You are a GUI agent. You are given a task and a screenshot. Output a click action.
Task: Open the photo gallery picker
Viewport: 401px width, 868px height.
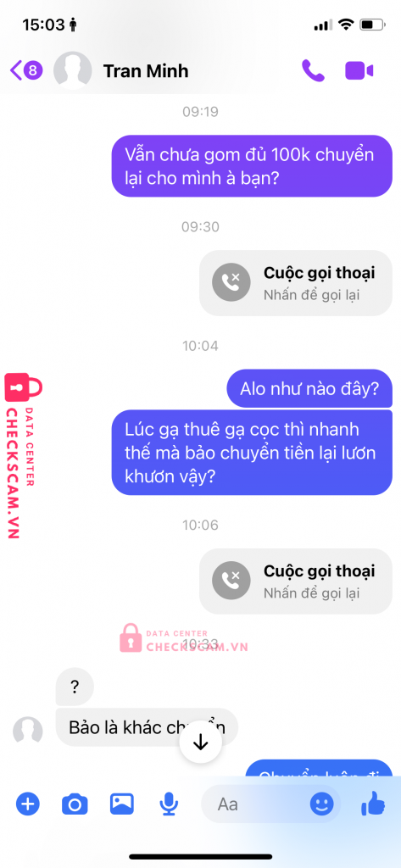(122, 804)
